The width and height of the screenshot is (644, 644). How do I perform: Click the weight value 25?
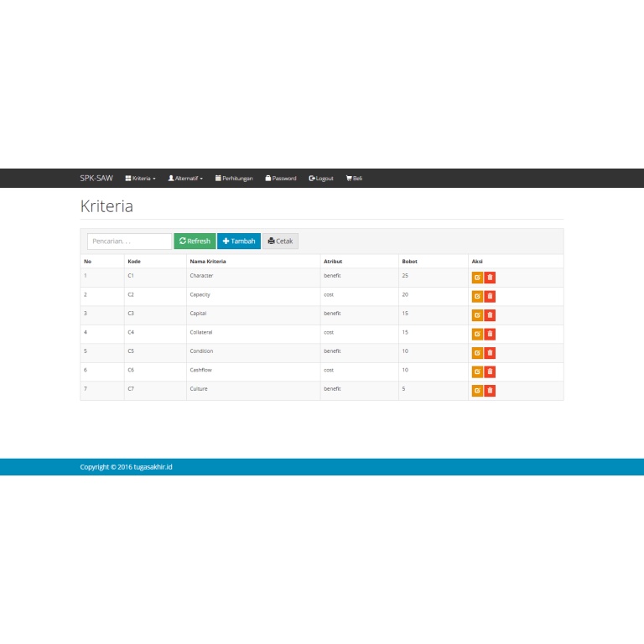[405, 276]
